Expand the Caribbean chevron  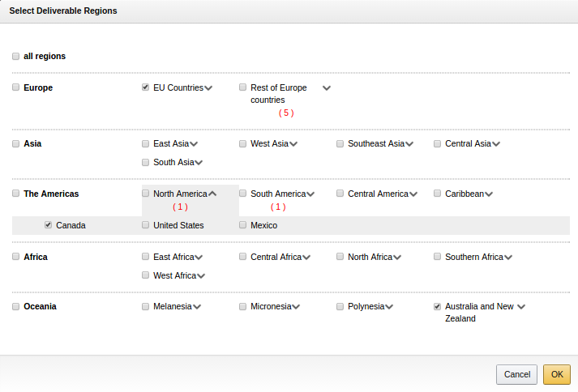(x=489, y=194)
